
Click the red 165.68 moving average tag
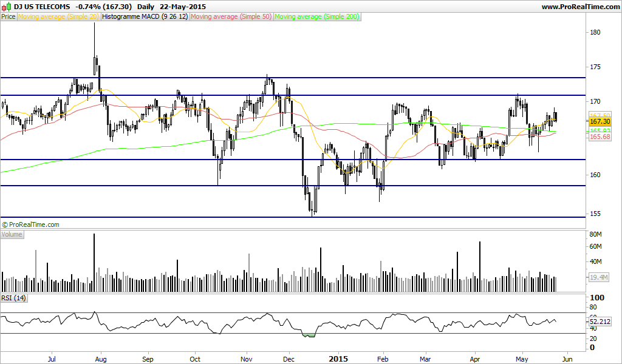coord(600,136)
